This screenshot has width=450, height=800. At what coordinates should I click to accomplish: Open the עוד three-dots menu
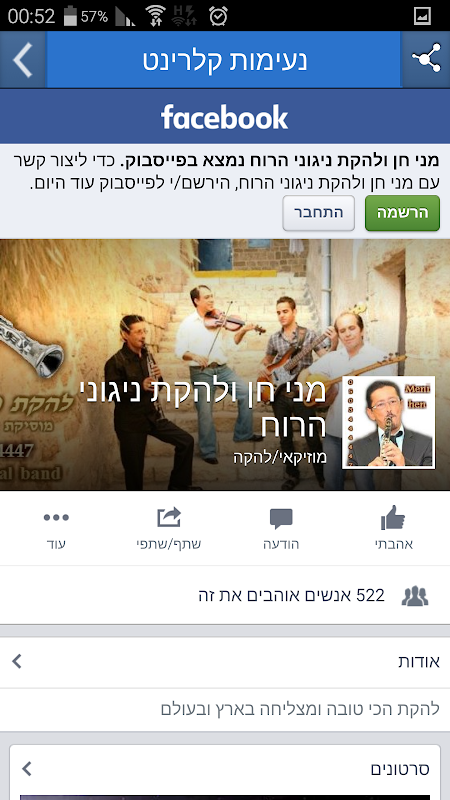point(56,518)
